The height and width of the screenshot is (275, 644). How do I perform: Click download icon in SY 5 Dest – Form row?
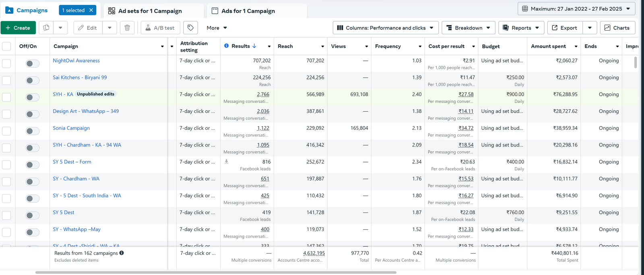point(227,162)
